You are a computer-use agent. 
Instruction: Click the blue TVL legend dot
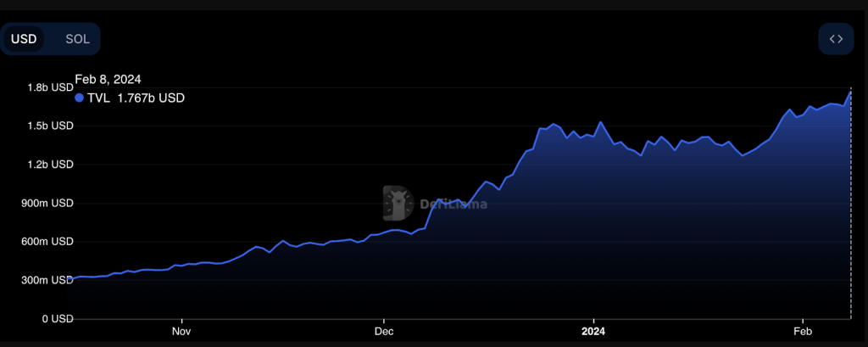(80, 98)
